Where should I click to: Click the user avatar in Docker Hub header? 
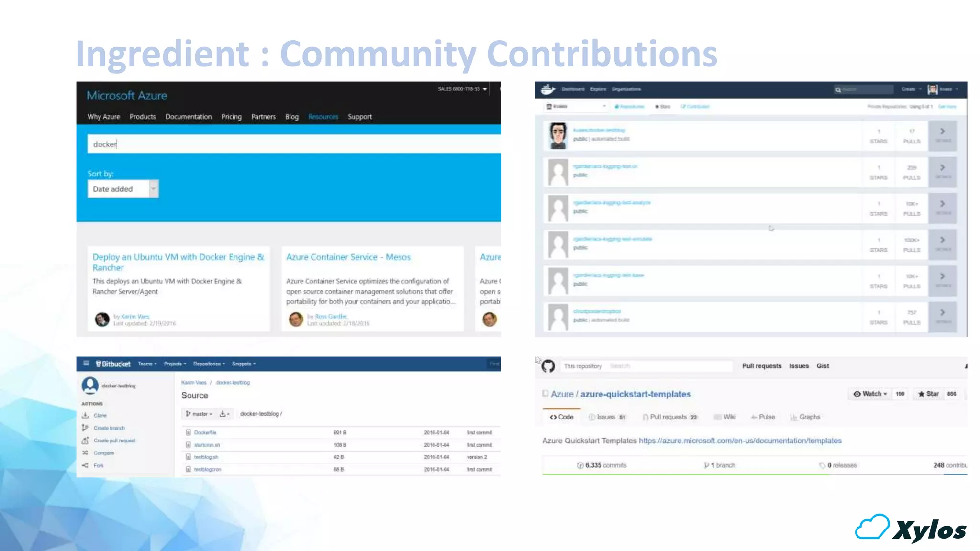(933, 89)
